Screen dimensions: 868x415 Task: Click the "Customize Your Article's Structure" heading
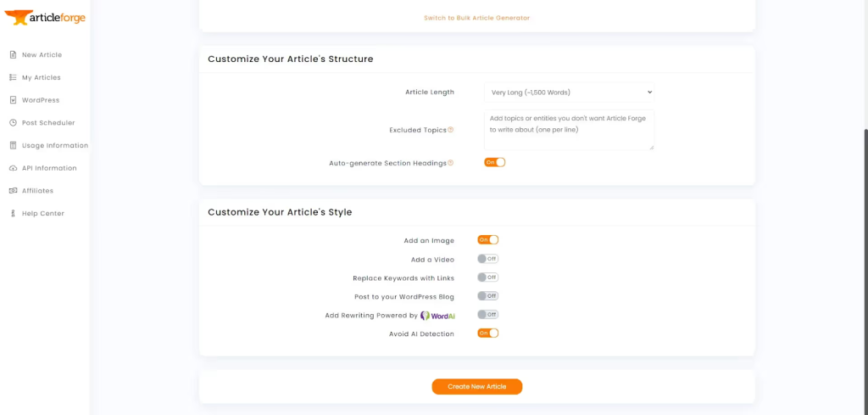tap(291, 59)
